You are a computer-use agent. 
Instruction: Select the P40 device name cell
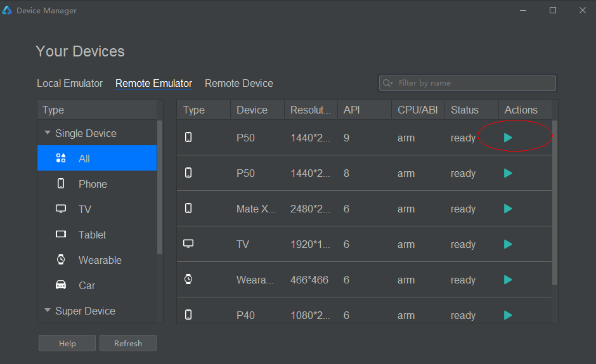245,315
